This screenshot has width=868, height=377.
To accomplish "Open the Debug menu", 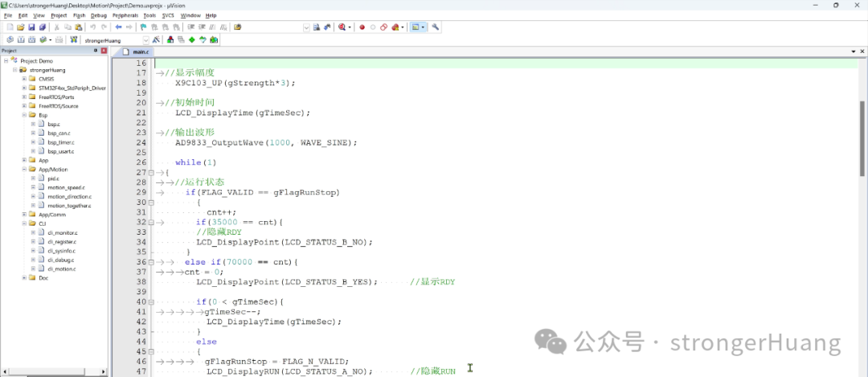I will coord(99,15).
